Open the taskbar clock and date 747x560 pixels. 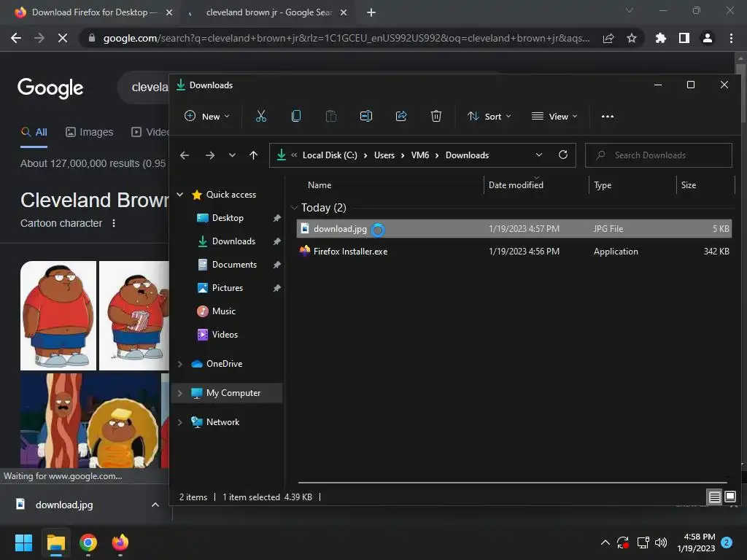point(696,542)
